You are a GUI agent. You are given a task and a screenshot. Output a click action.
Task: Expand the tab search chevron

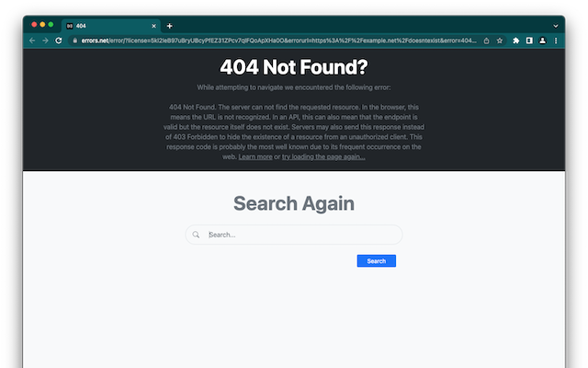point(556,26)
